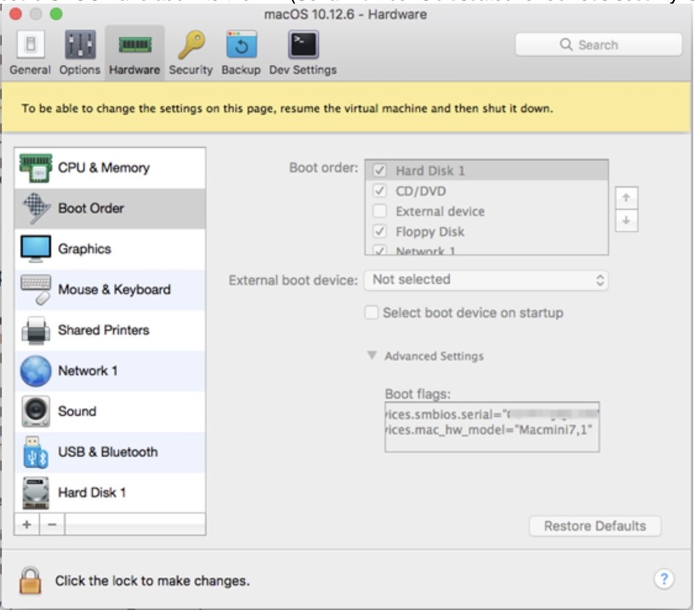Viewport: 695px width, 616px height.
Task: Select 'Graphics' label in sidebar
Action: click(x=85, y=249)
